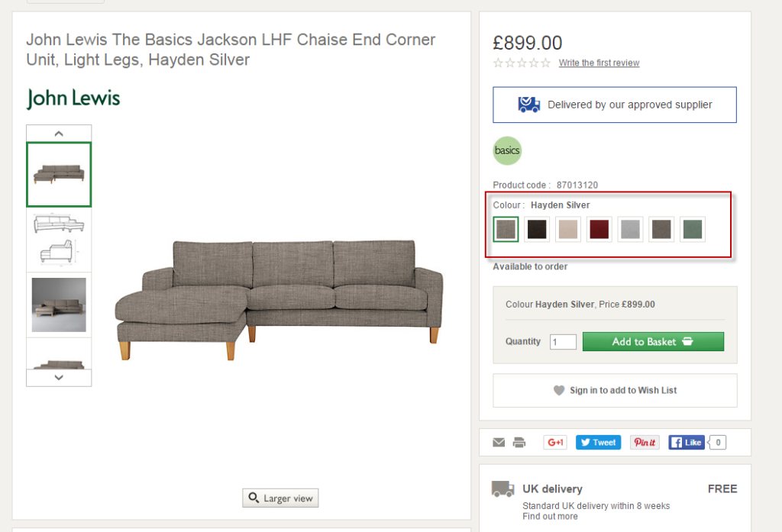Click the Facebook Like button

pos(687,442)
